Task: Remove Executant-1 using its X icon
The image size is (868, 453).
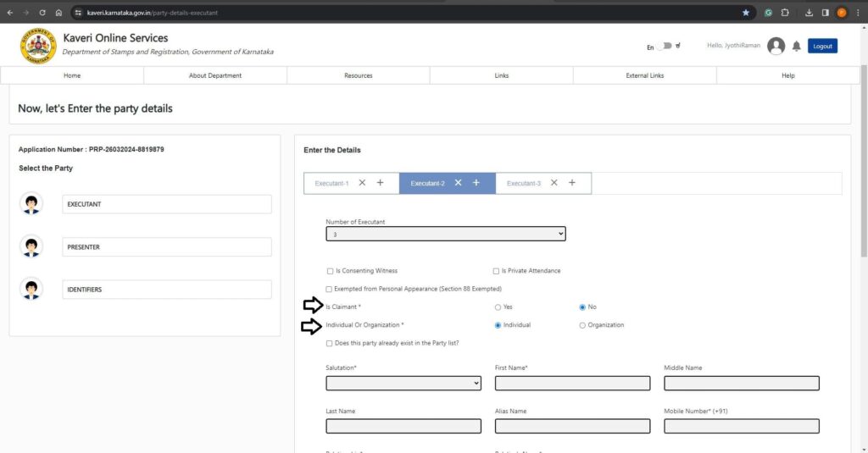Action: tap(362, 183)
